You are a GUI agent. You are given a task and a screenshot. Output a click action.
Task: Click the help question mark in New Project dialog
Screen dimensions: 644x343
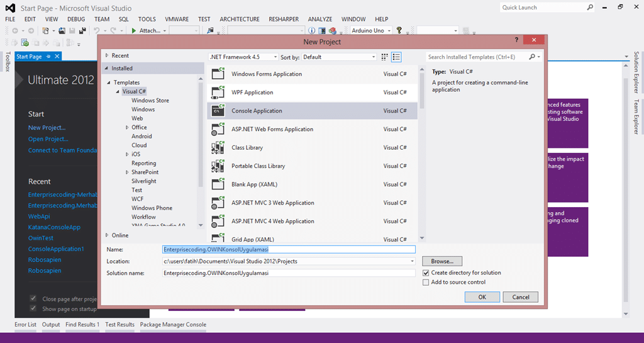pyautogui.click(x=517, y=40)
